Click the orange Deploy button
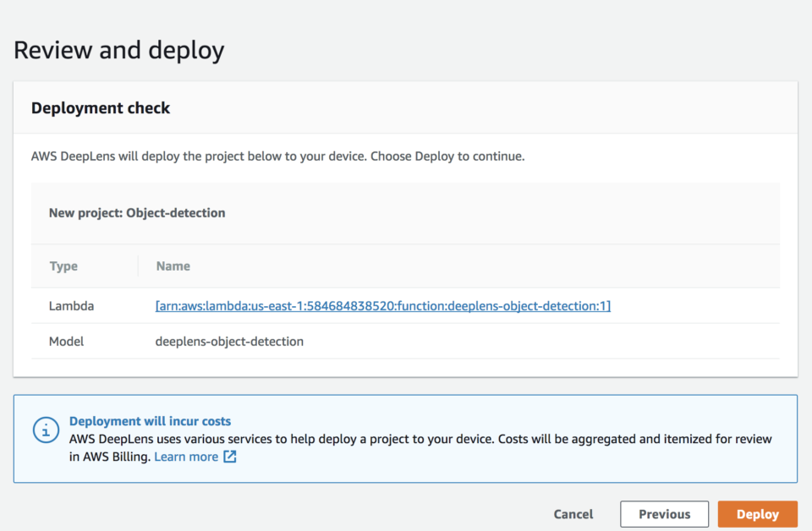Viewport: 812px width, 531px height. pos(757,514)
